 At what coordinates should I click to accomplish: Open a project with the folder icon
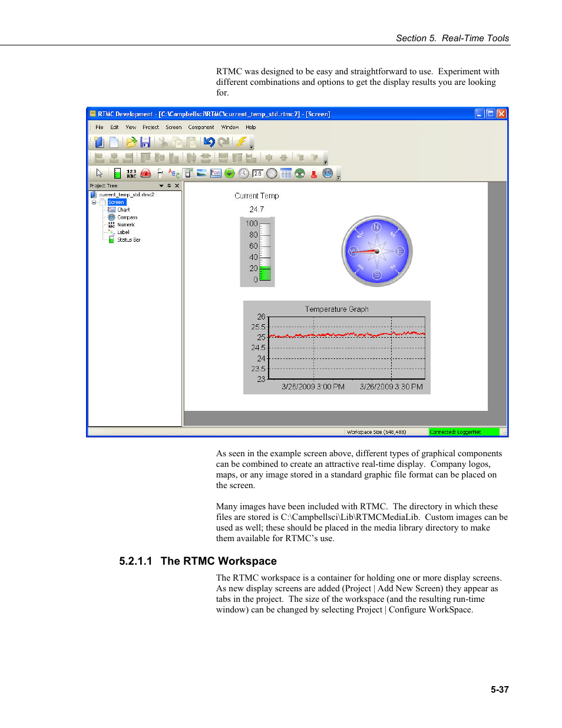[131, 142]
